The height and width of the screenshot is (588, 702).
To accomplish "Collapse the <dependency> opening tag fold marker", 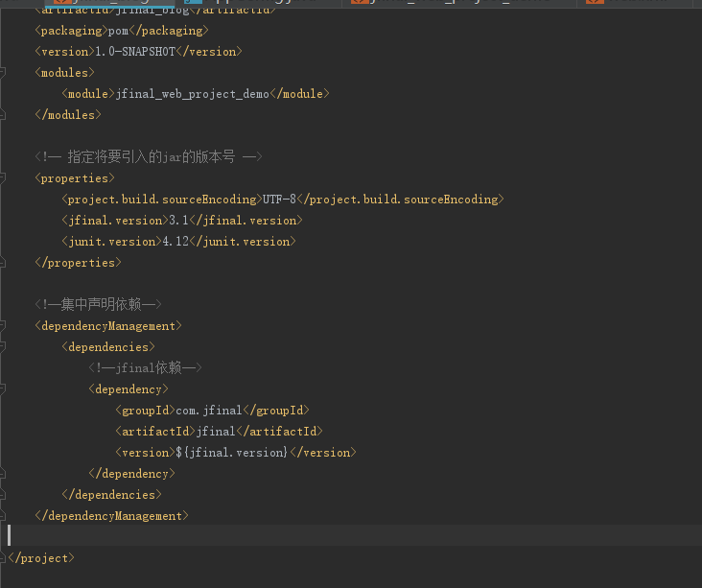I will (x=2, y=388).
